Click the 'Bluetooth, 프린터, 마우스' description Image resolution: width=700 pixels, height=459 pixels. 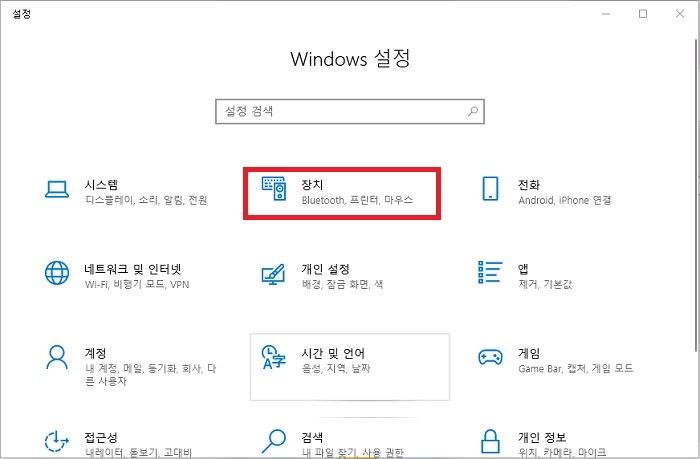pyautogui.click(x=357, y=200)
